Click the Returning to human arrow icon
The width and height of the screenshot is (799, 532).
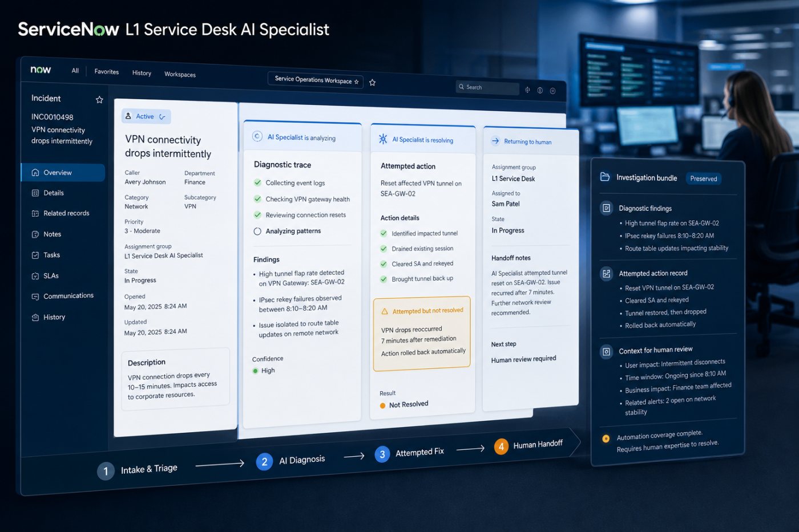tap(495, 141)
